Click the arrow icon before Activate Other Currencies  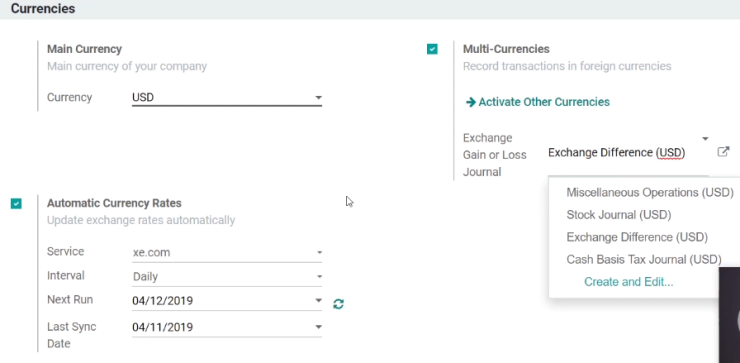(471, 102)
